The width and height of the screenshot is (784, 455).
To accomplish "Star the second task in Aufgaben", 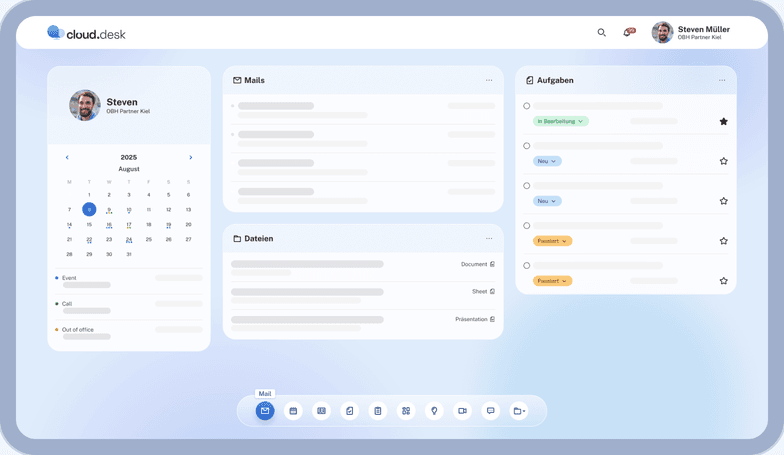I will click(x=724, y=161).
